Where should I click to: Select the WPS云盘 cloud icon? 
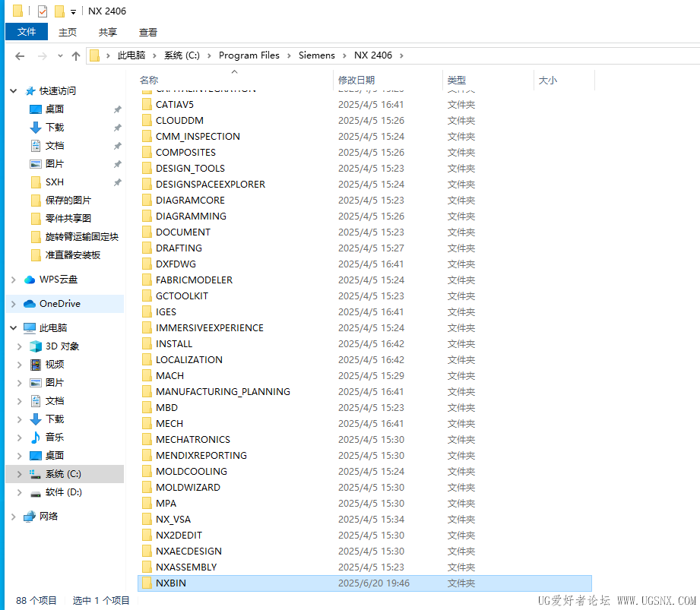(x=30, y=280)
